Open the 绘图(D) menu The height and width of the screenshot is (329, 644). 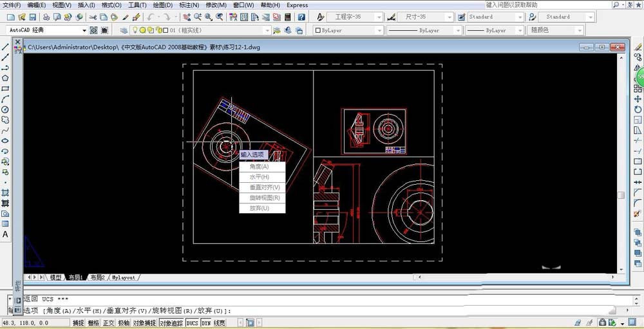coord(162,5)
